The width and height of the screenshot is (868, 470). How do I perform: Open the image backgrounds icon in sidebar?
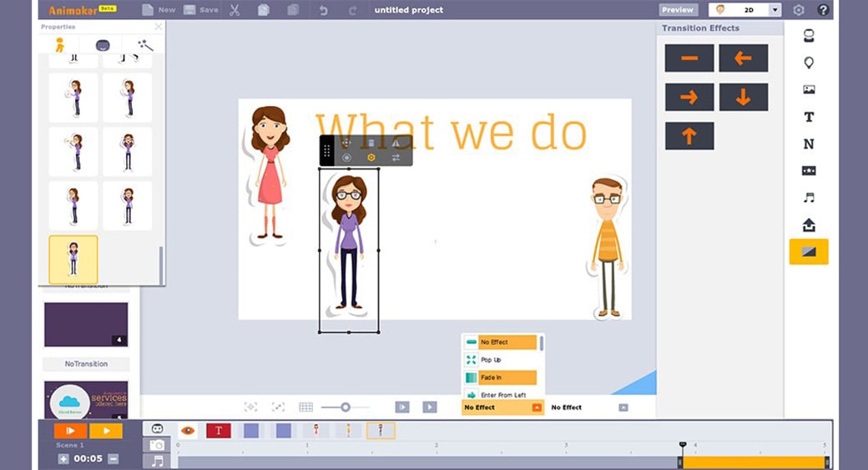click(808, 89)
